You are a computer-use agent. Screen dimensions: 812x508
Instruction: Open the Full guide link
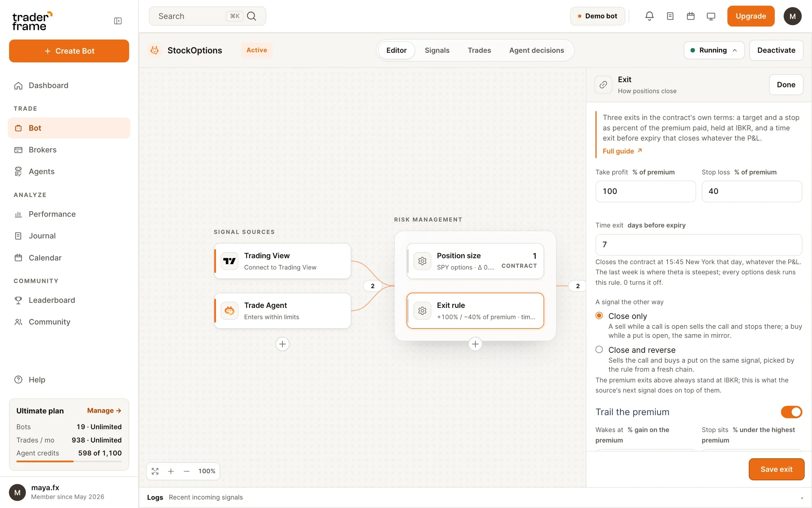(622, 151)
